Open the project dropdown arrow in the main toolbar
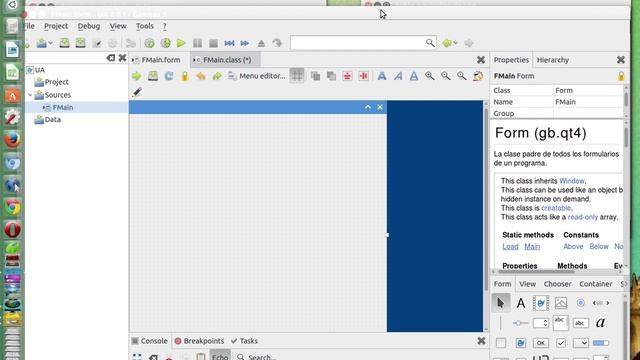Viewport: 640px width, 360px height. click(50, 43)
